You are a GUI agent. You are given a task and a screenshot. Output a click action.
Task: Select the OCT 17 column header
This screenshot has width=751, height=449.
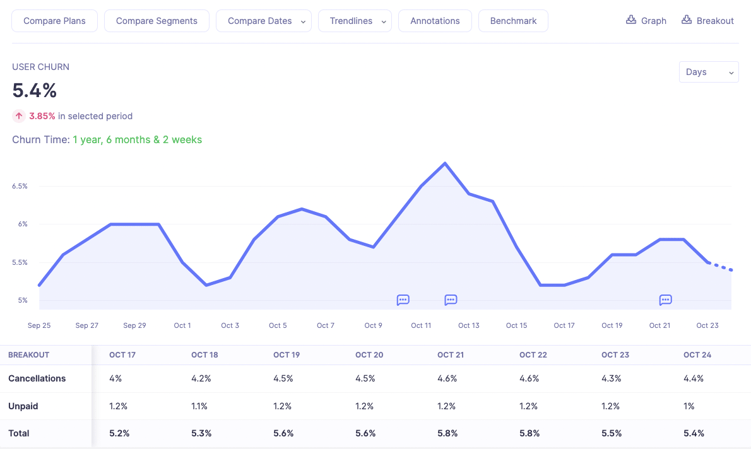click(122, 355)
